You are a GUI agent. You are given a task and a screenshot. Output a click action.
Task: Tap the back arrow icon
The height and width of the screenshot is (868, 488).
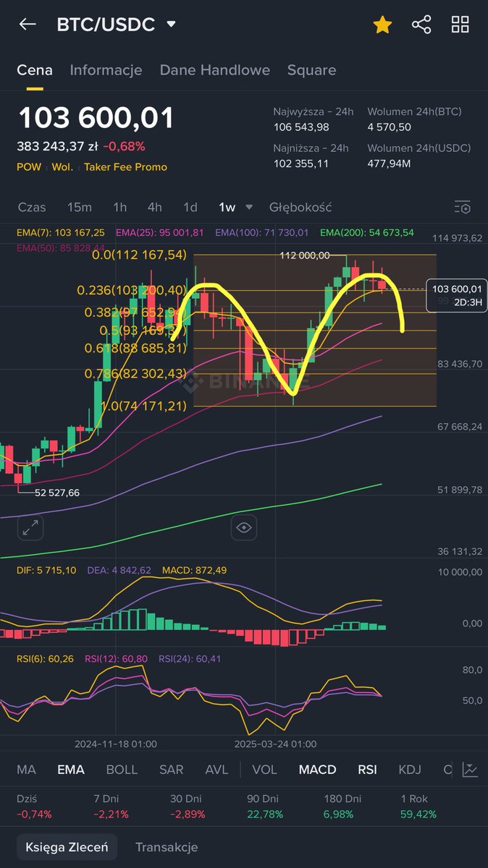pos(28,25)
